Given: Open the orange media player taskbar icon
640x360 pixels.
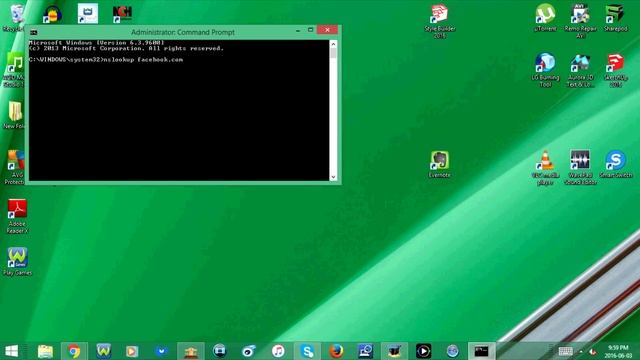Looking at the screenshot, I should click(x=131, y=351).
